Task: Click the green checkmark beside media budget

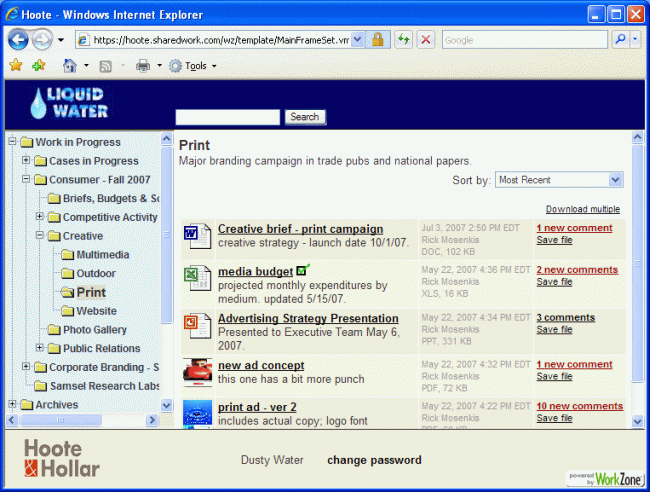Action: coord(303,270)
